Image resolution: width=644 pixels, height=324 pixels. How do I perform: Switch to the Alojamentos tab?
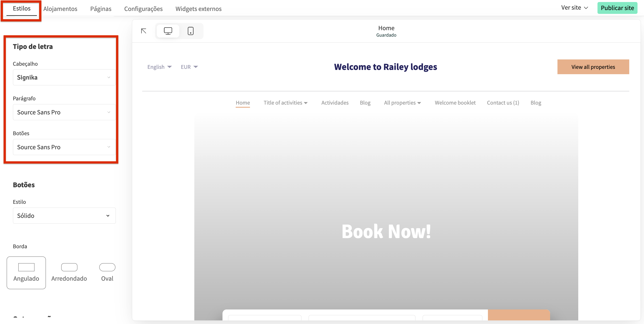(60, 9)
